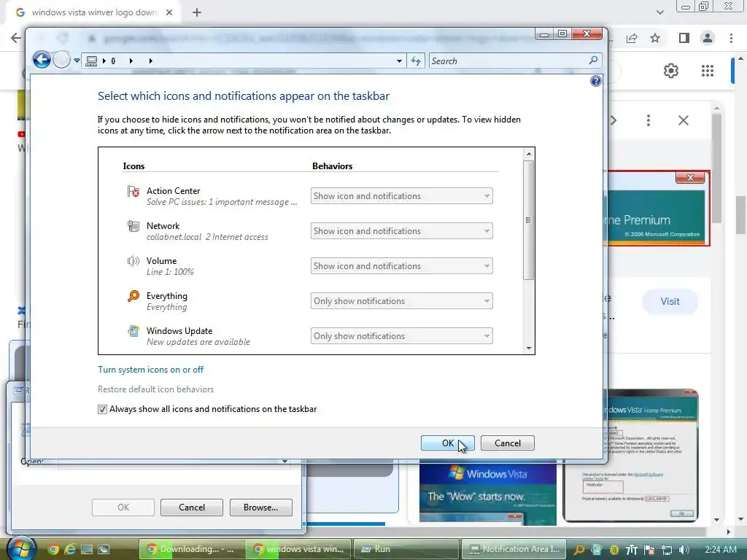The height and width of the screenshot is (560, 747).
Task: Click the icons list scrollbar thumb
Action: tap(528, 220)
